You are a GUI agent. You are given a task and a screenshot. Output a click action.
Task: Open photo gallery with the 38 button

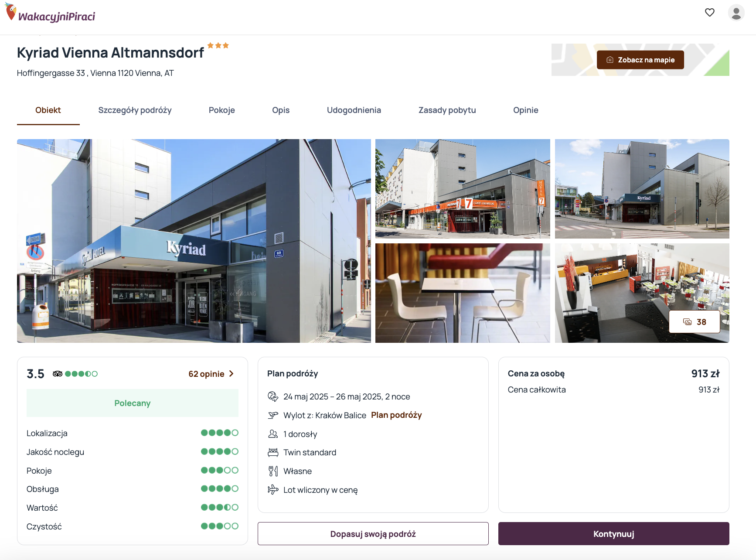(x=695, y=322)
